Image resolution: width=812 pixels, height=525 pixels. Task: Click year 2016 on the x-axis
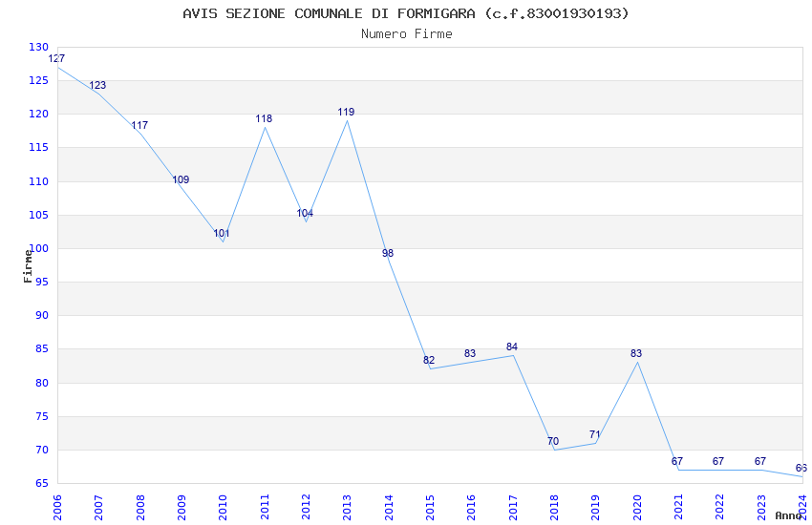click(472, 508)
